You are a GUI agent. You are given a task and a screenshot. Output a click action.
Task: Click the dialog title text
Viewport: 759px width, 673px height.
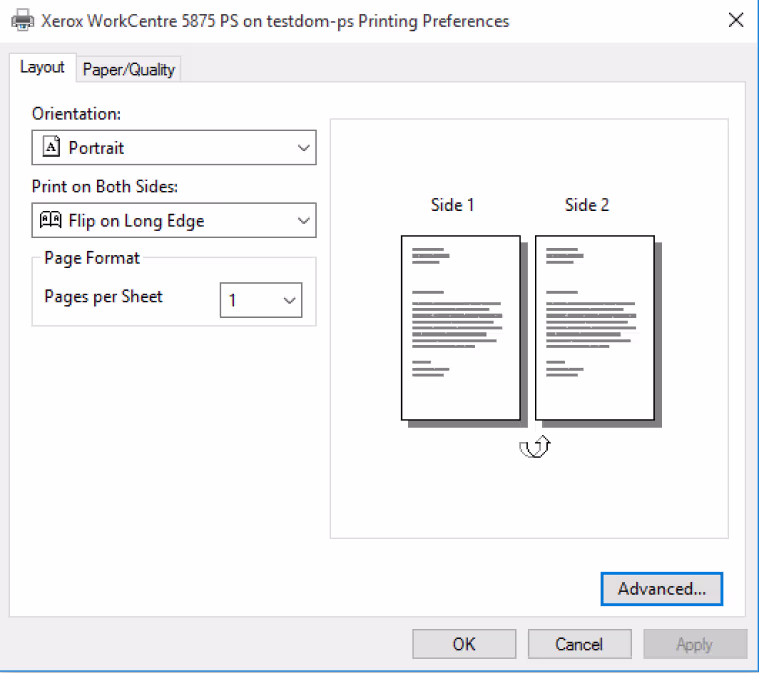275,21
